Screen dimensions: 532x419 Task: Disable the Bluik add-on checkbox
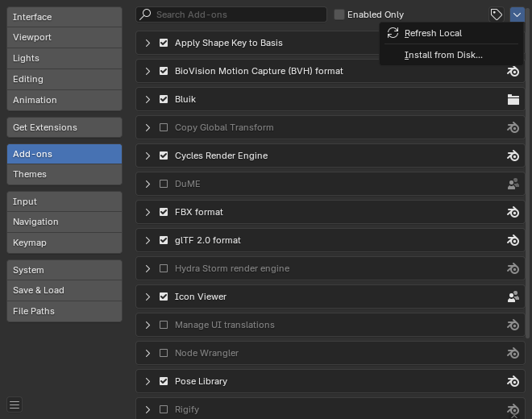click(164, 99)
